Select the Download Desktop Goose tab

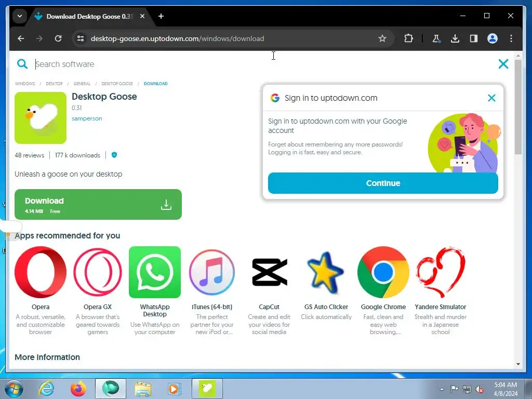click(90, 16)
